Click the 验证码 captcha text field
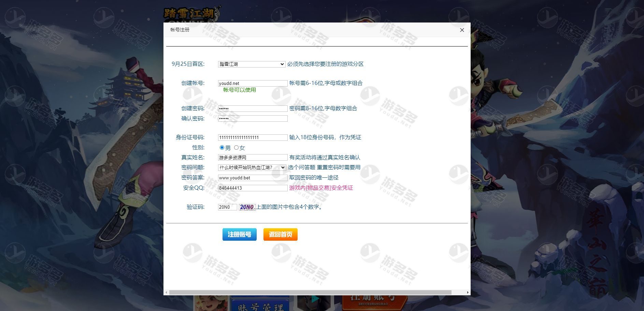Viewport: 644px width, 311px height. [x=227, y=207]
